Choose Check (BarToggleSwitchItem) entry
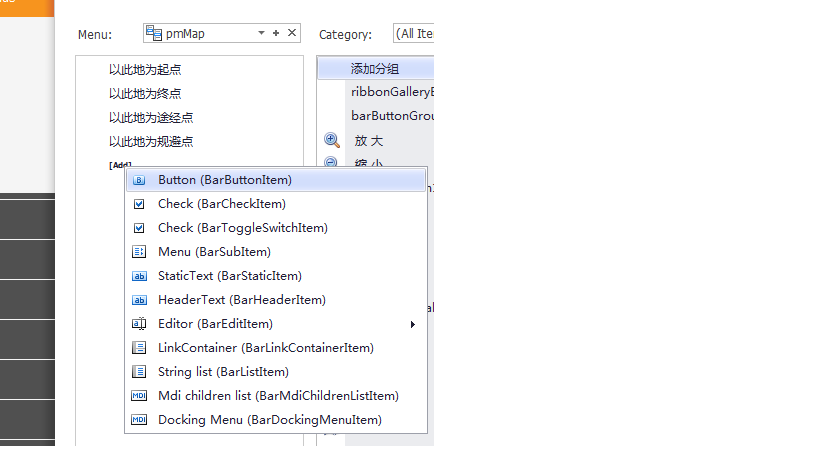The height and width of the screenshot is (453, 825). pyautogui.click(x=276, y=228)
